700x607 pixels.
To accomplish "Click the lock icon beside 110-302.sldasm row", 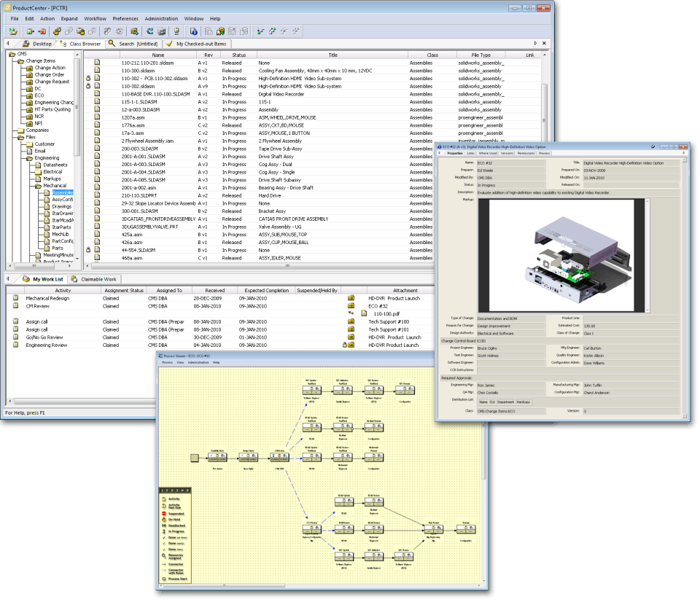I will [x=89, y=86].
